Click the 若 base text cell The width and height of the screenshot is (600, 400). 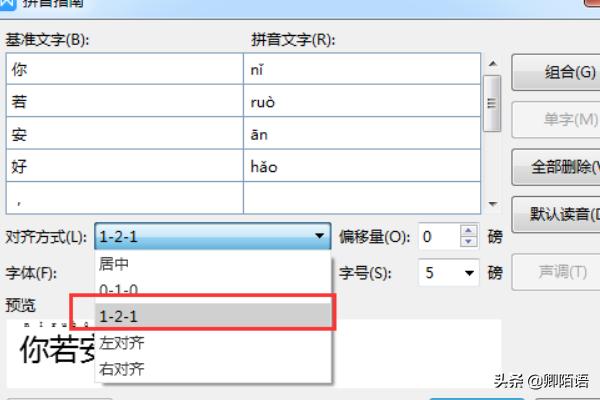125,101
